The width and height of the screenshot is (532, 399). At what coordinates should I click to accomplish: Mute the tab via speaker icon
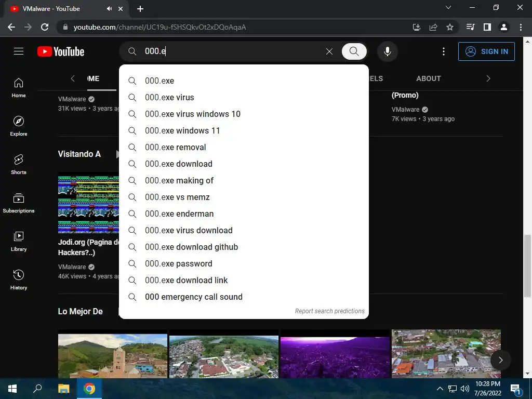[109, 9]
